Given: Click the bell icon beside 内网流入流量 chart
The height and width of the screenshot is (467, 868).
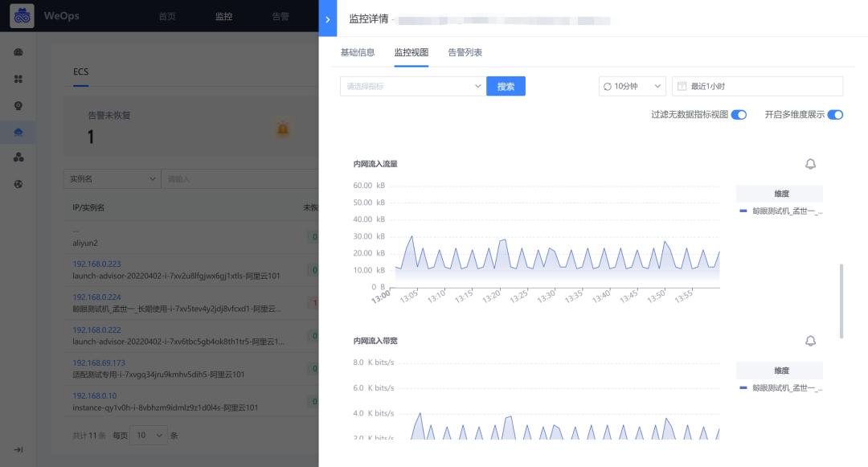Looking at the screenshot, I should tap(810, 163).
